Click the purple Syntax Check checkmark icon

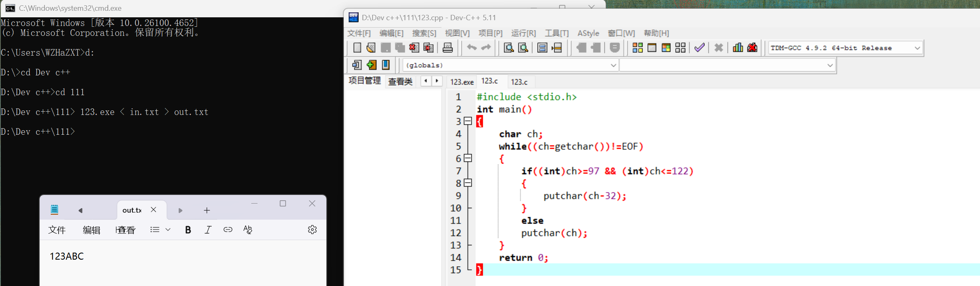click(699, 48)
